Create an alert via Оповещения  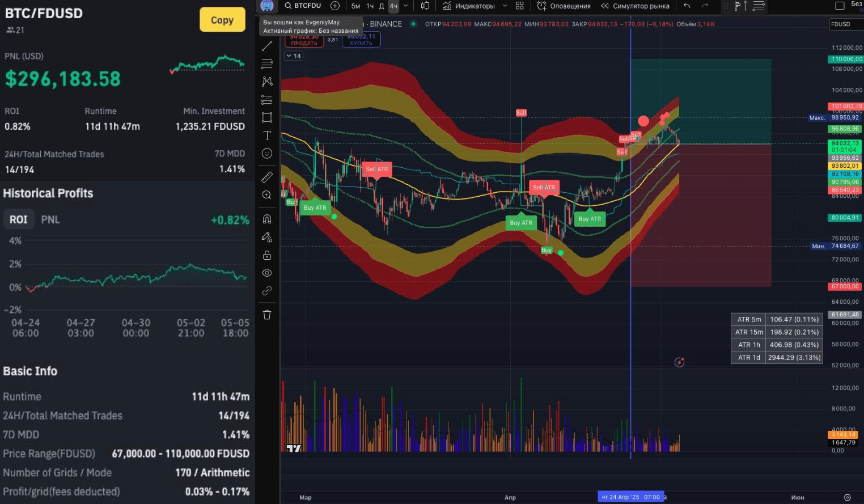[564, 6]
